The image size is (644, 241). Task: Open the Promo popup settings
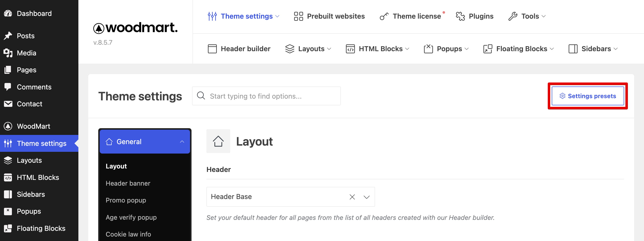(x=126, y=200)
